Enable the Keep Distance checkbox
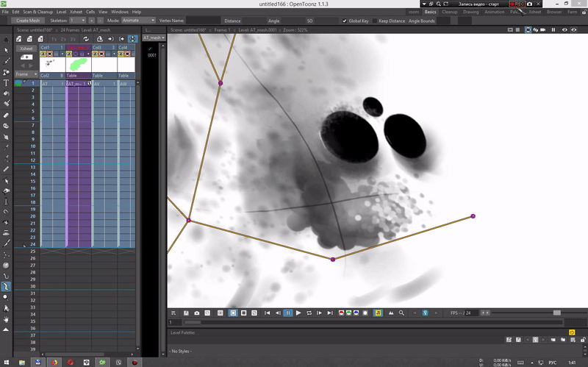588x367 pixels. (x=374, y=21)
